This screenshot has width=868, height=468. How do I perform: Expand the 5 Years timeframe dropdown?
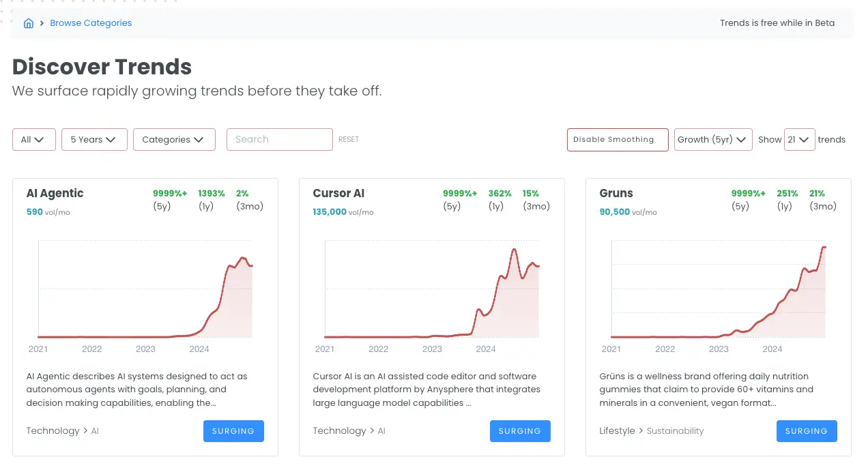pos(94,140)
